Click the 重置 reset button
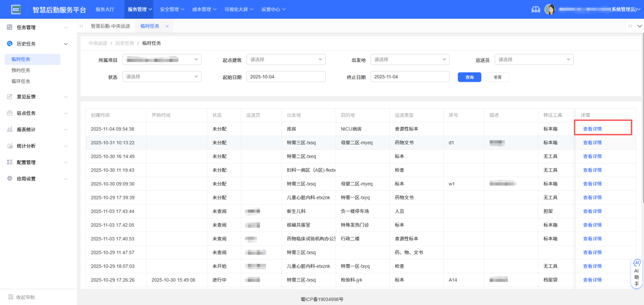Viewport: 644px width, 305px height. (497, 77)
